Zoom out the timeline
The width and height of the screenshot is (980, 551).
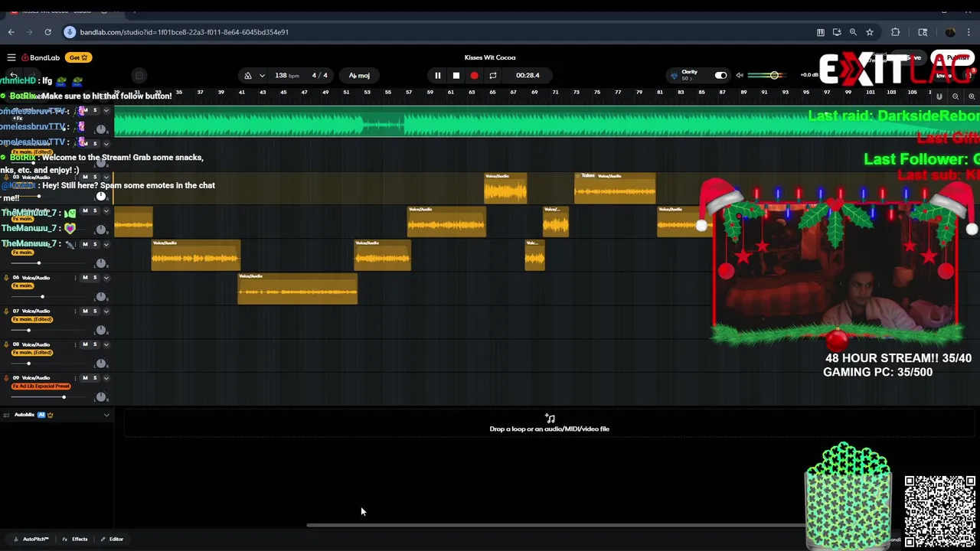click(955, 96)
